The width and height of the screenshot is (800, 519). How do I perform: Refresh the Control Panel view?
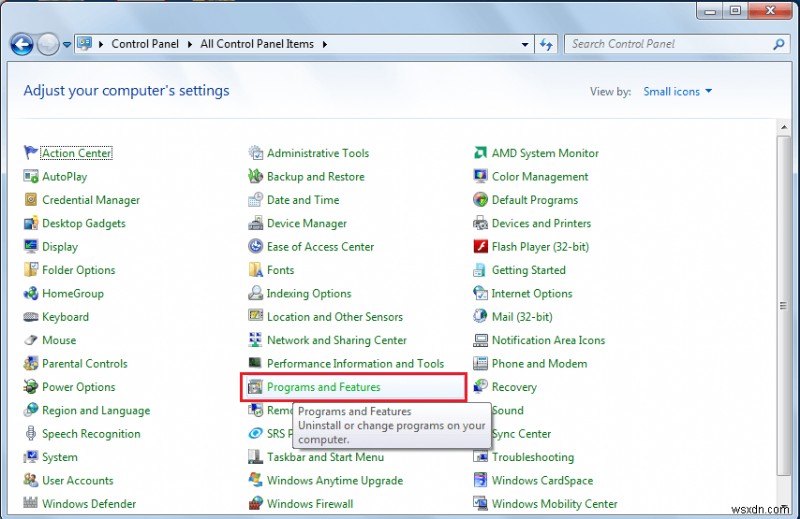(546, 44)
